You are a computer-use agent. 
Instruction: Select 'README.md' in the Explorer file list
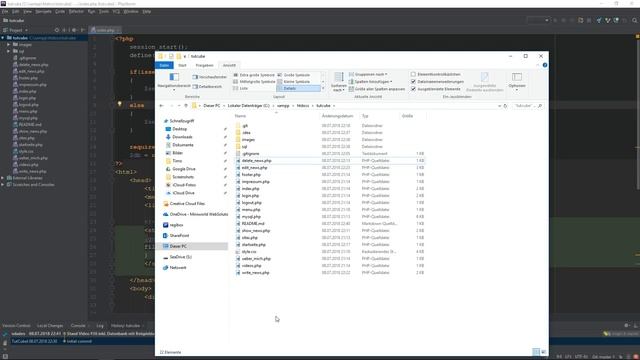pyautogui.click(x=253, y=224)
